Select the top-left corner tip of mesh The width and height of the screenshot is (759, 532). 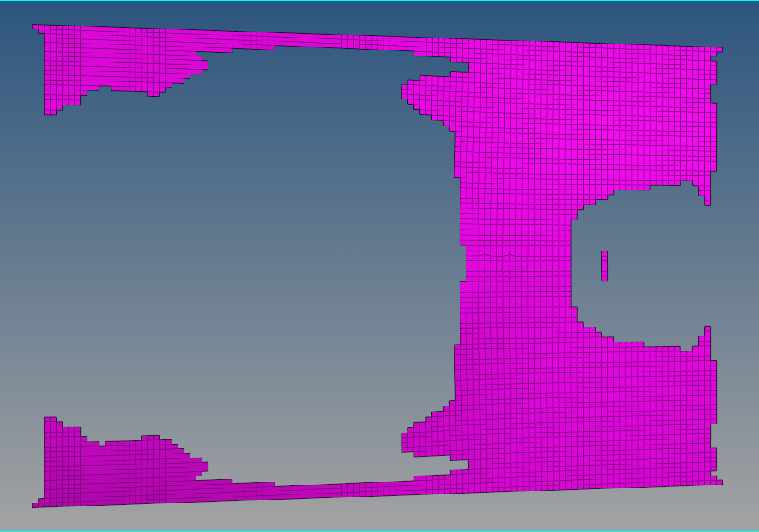coord(36,27)
